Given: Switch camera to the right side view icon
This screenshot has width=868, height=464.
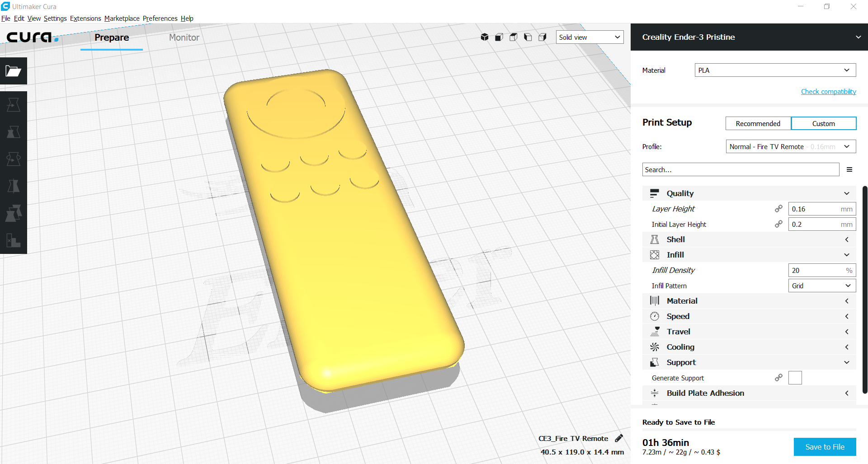Looking at the screenshot, I should click(542, 37).
